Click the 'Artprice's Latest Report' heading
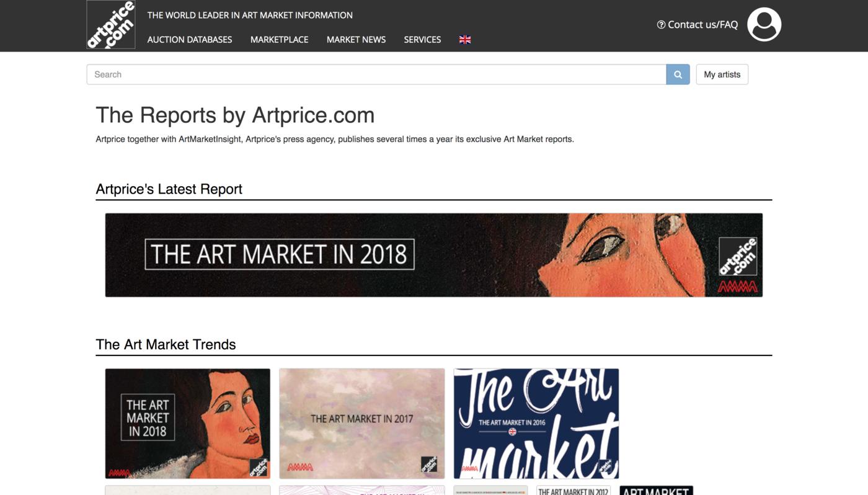This screenshot has width=868, height=495. (x=169, y=189)
